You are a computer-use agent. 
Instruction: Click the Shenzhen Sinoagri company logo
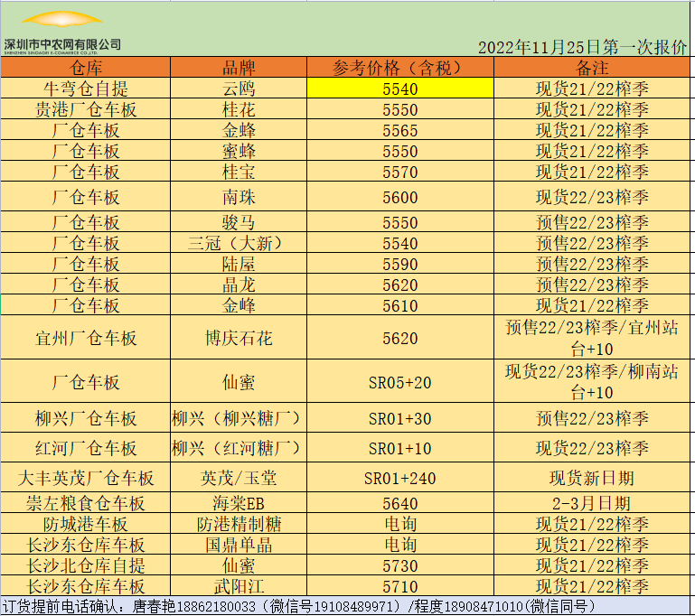tap(61, 31)
